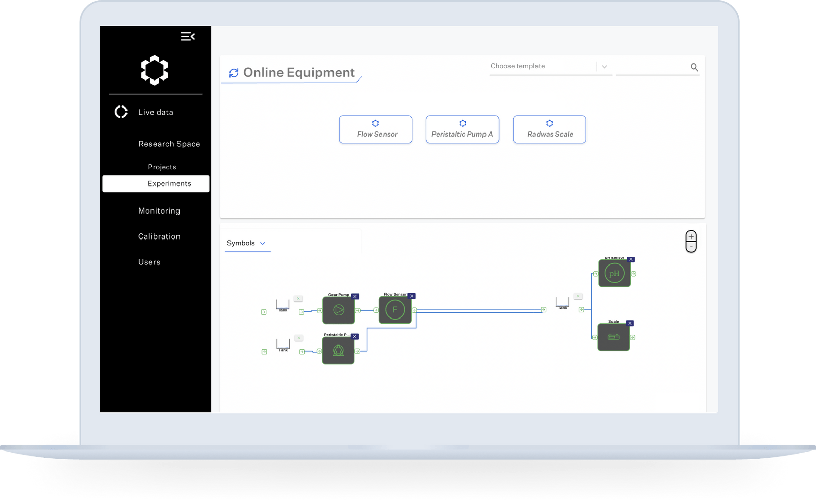The image size is (816, 504).
Task: Open the pH sensor node
Action: tap(614, 273)
